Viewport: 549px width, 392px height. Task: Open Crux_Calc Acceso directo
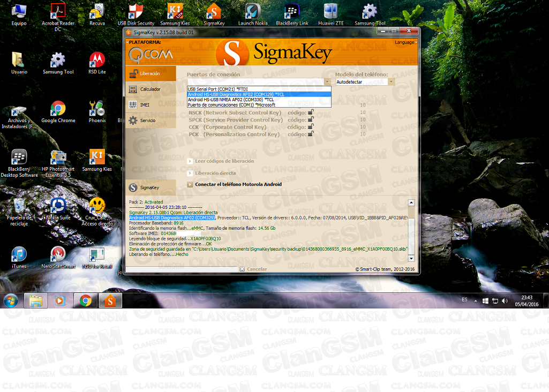(97, 212)
